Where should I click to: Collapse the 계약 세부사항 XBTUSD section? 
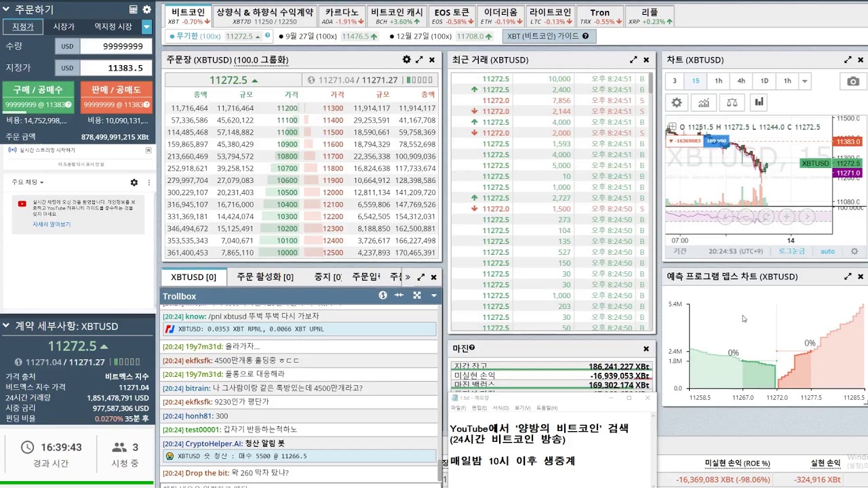click(x=7, y=326)
